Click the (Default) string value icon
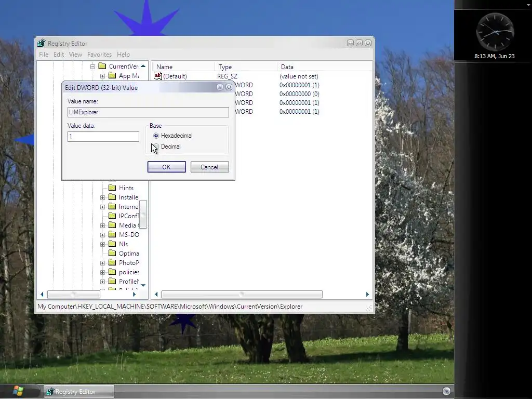532x399 pixels. pos(158,76)
